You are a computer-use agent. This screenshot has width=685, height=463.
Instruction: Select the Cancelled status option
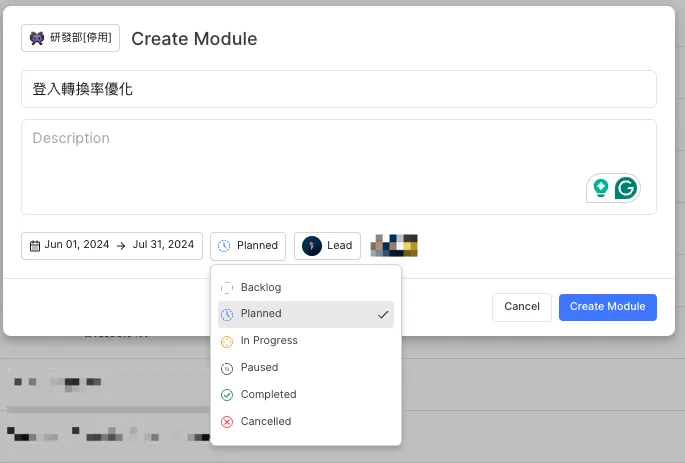coord(266,422)
